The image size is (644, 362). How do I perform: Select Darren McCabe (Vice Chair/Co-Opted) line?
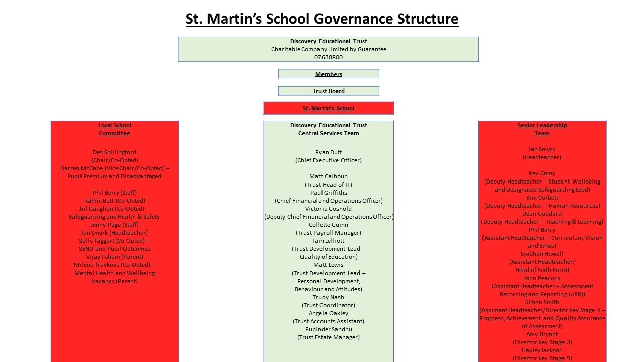click(x=115, y=168)
